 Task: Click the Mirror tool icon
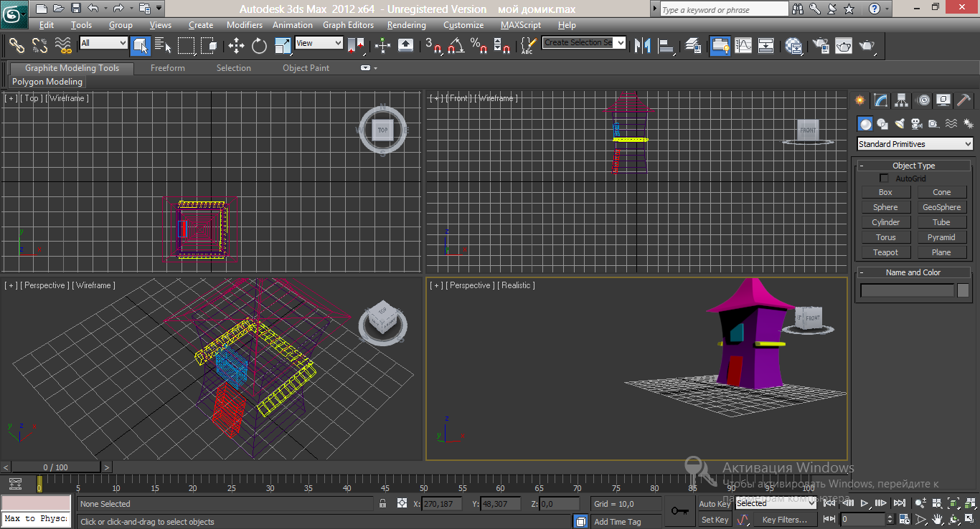pyautogui.click(x=644, y=46)
